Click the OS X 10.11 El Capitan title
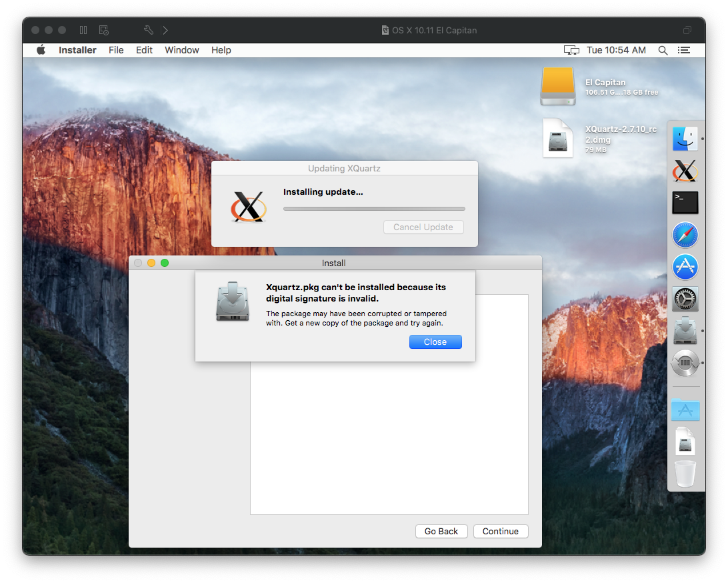 pyautogui.click(x=434, y=30)
